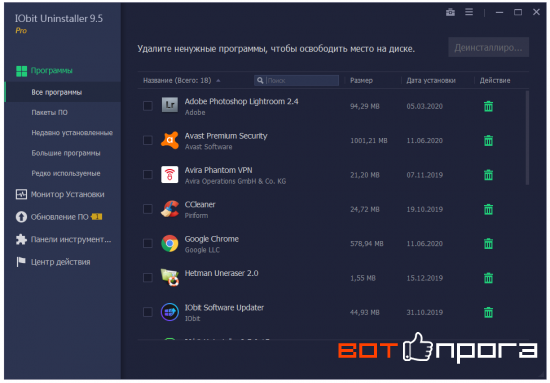Click the program list vertical scrollbar

point(527,137)
